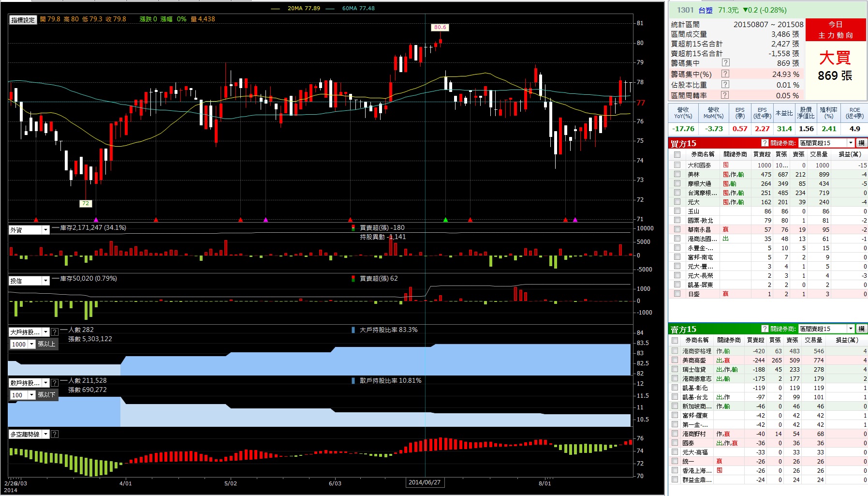
Task: Check the 大和國泰 broker checkbox
Action: tap(677, 165)
